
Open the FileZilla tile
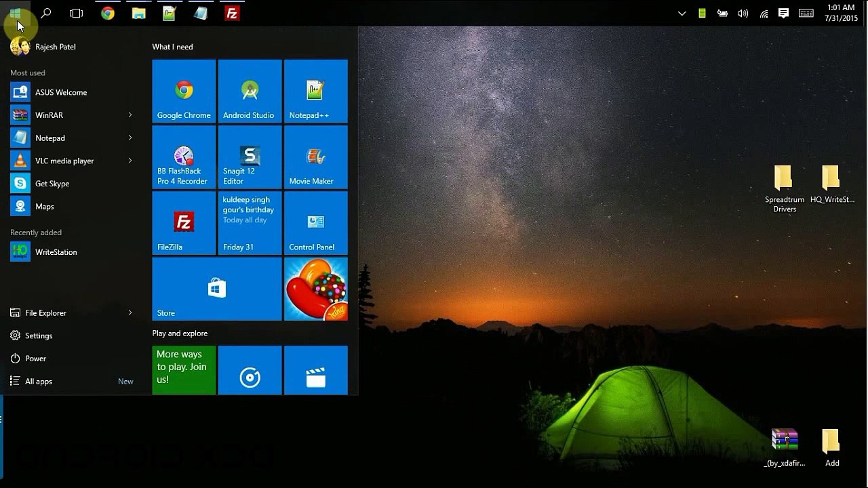pyautogui.click(x=184, y=222)
